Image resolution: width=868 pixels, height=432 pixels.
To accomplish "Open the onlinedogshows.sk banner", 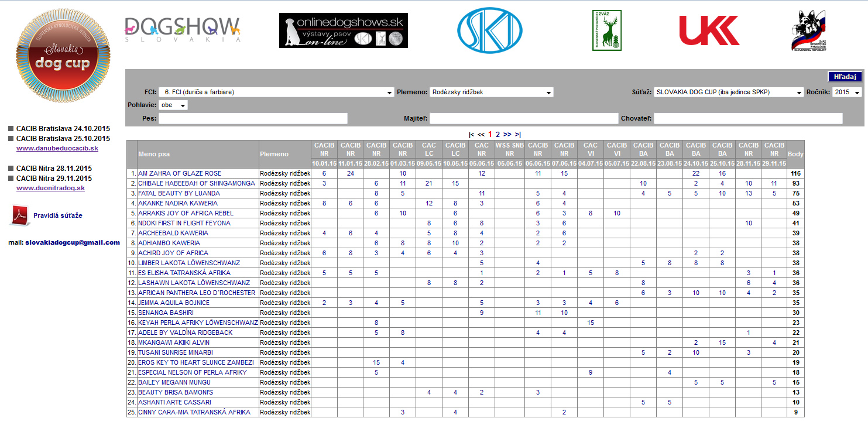I will pyautogui.click(x=344, y=30).
